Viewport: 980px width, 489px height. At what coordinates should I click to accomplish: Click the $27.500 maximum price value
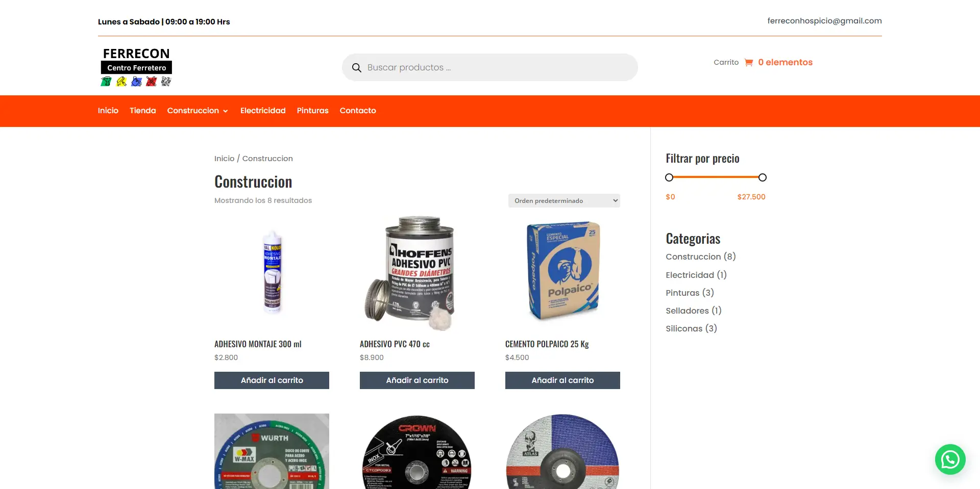point(751,197)
